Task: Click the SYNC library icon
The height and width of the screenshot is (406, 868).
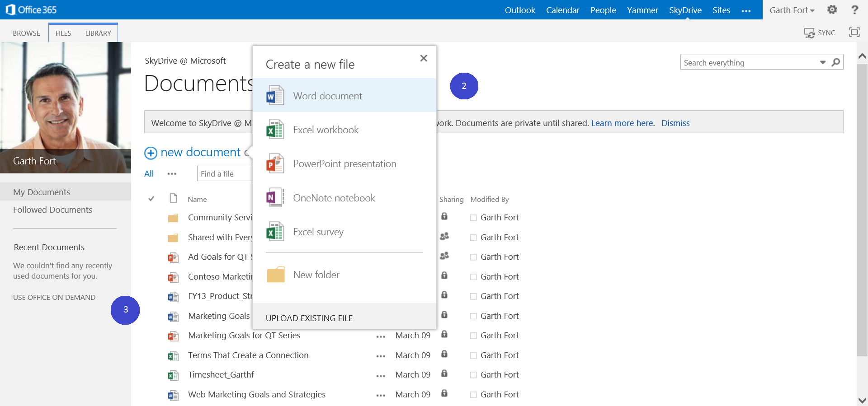Action: click(x=809, y=33)
